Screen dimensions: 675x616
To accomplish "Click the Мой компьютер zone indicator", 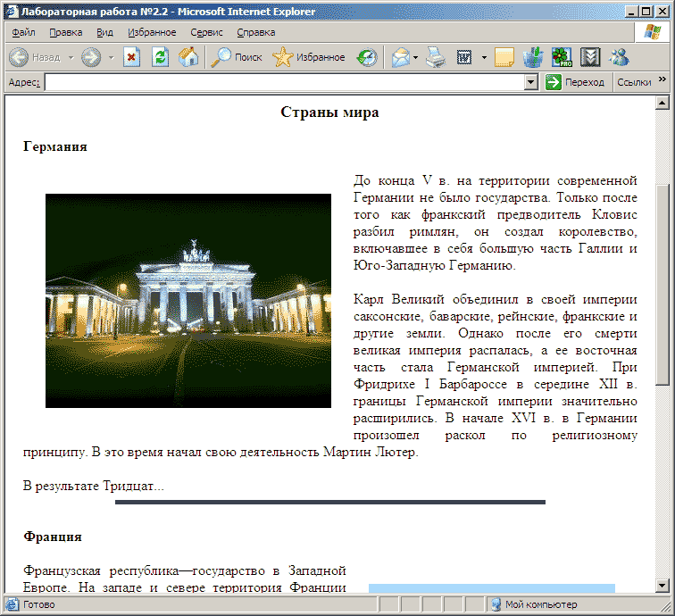I will (534, 604).
